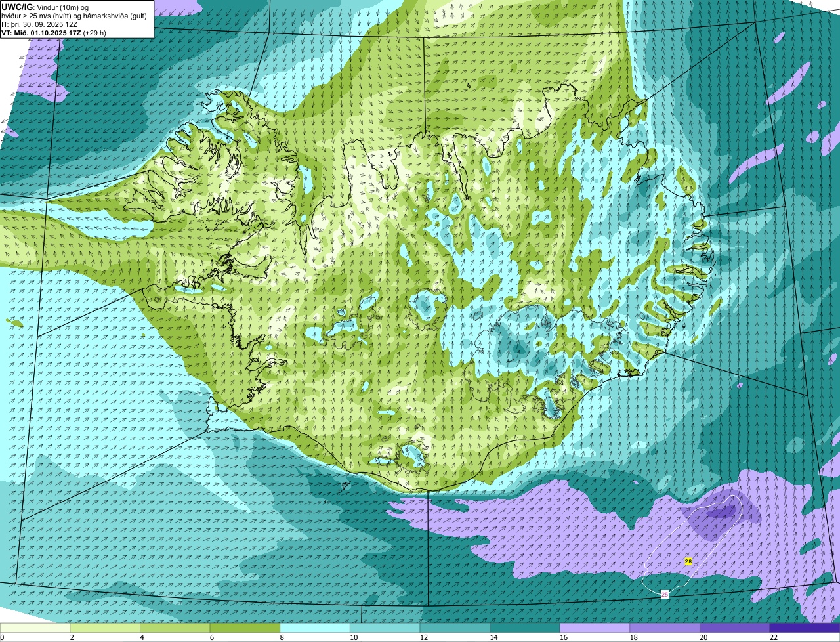
Task: Click the pale yellow 0–2 m/s legend swatch
Action: point(35,628)
